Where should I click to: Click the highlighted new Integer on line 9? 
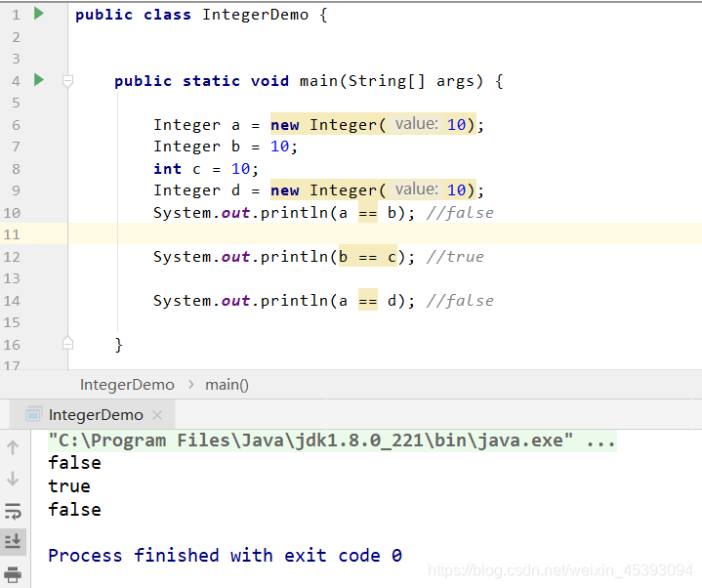(x=323, y=190)
